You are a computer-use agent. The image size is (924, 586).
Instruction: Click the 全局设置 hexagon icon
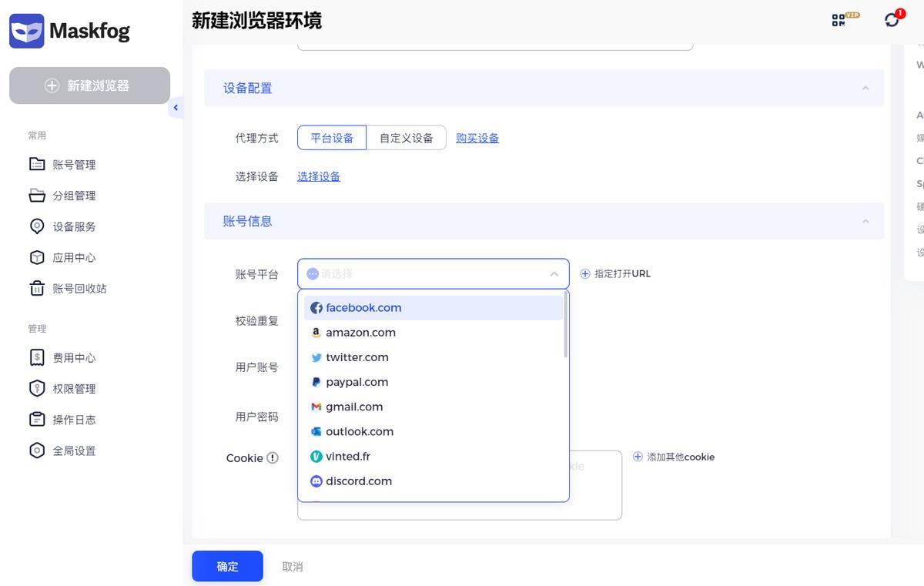tap(37, 450)
